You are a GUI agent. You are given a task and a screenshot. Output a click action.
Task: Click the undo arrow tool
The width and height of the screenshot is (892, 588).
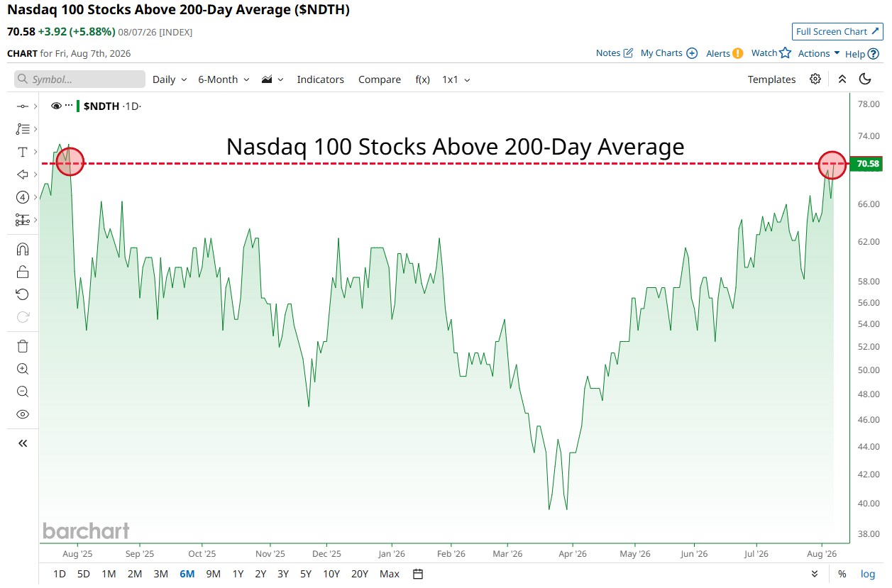[x=23, y=294]
